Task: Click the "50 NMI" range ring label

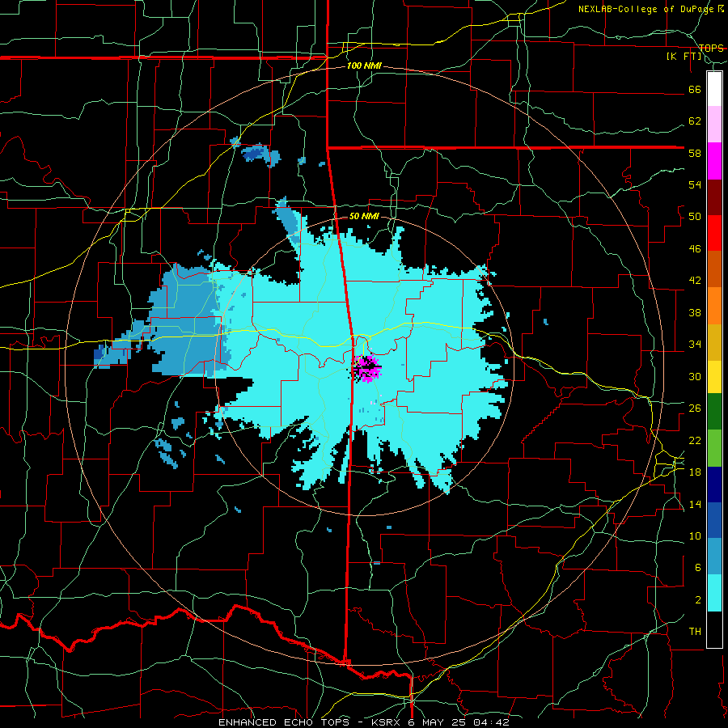Action: (x=364, y=216)
